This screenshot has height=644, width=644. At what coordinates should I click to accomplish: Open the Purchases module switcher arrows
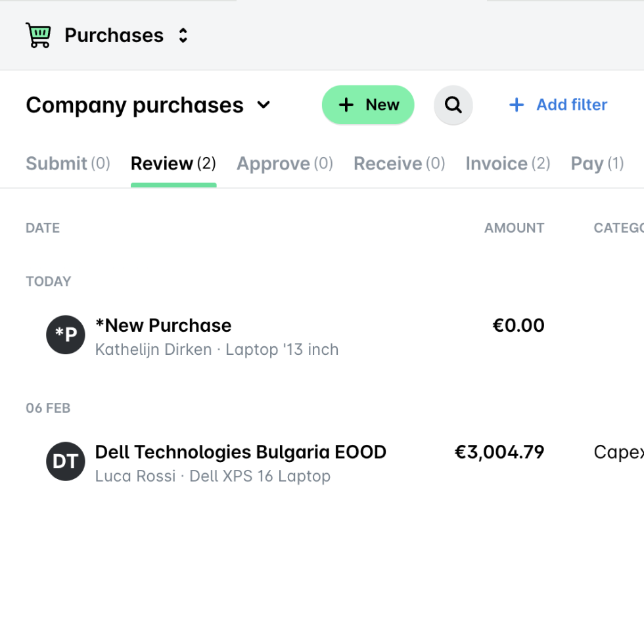183,35
